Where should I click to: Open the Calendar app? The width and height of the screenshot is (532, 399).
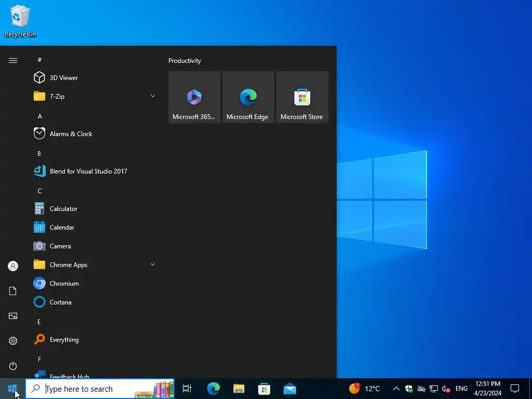click(x=95, y=228)
